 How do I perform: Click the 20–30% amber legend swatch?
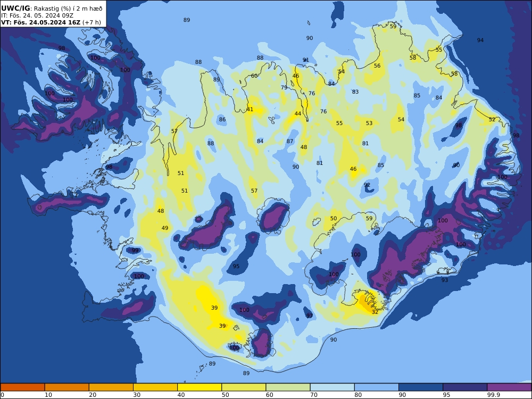point(111,387)
